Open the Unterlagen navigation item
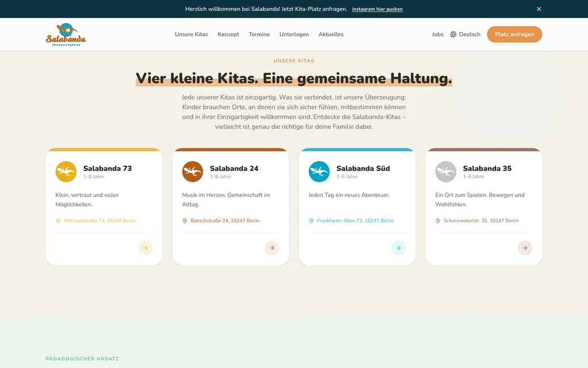This screenshot has height=368, width=588. [x=294, y=34]
